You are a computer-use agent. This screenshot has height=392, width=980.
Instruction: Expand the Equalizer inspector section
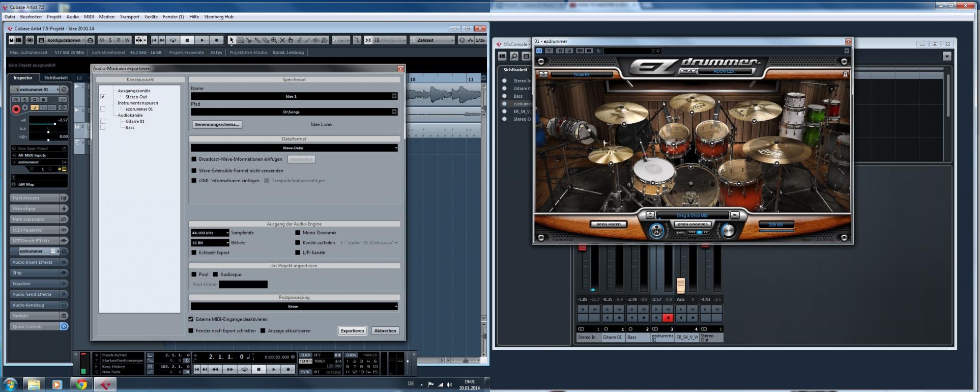pyautogui.click(x=39, y=284)
